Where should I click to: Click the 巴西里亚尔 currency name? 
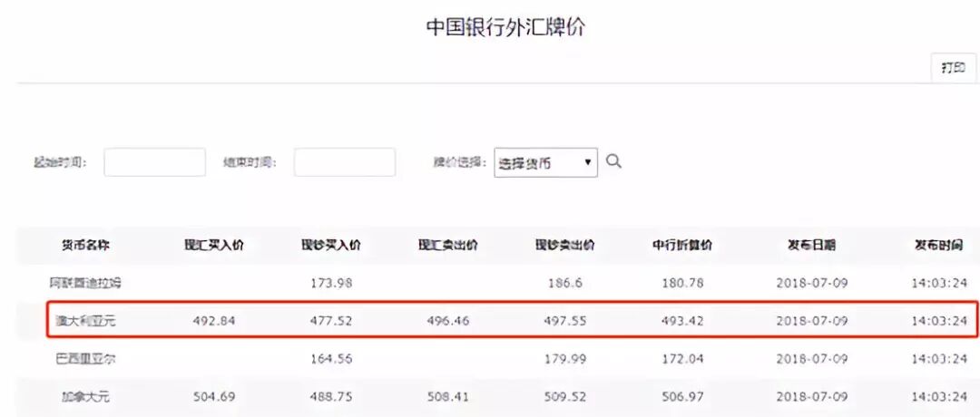pyautogui.click(x=85, y=359)
